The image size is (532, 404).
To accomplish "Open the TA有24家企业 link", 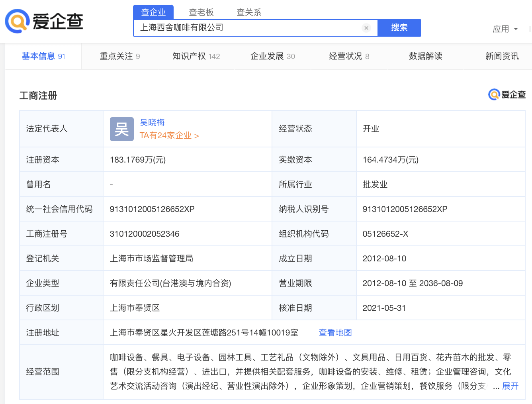I will click(x=169, y=135).
